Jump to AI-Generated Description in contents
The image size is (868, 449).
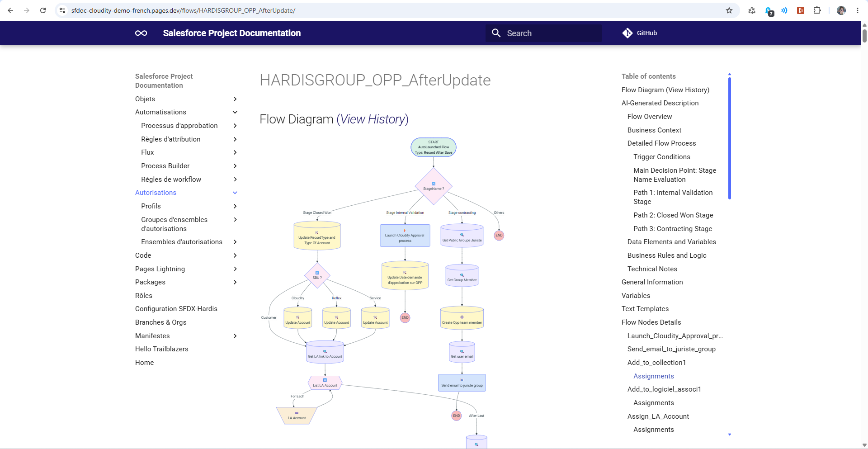[660, 103]
